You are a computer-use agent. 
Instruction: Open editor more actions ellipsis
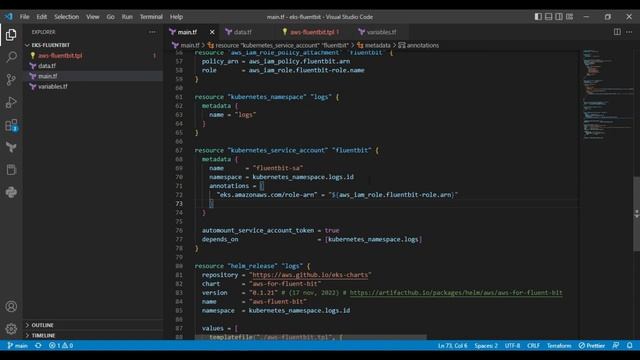click(x=629, y=32)
